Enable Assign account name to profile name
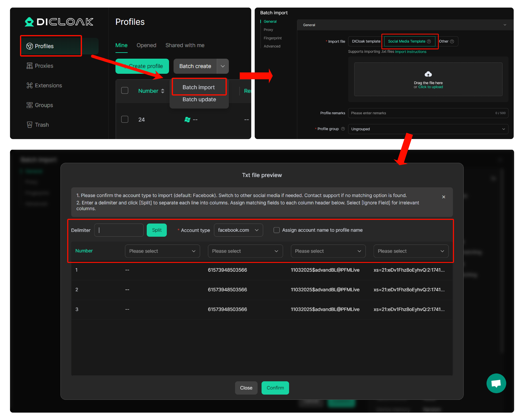Image resolution: width=521 pixels, height=420 pixels. click(x=276, y=230)
